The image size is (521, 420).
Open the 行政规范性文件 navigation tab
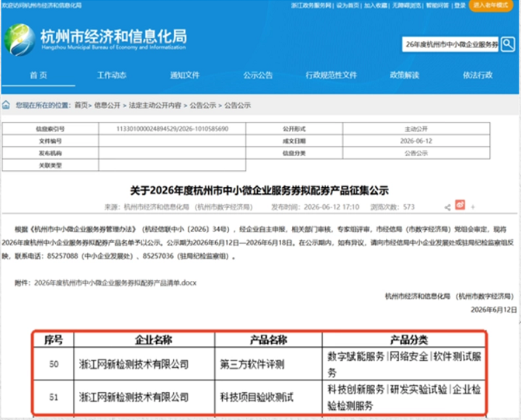332,75
